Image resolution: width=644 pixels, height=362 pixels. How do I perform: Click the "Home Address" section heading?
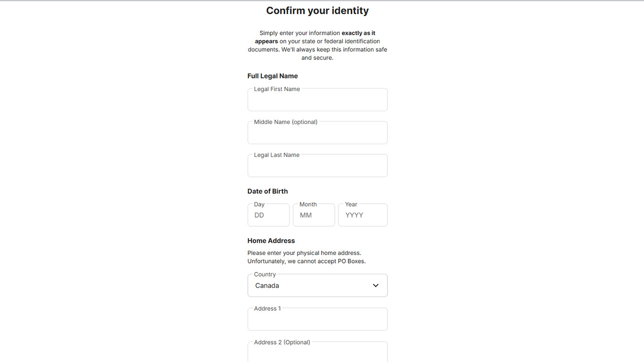tap(271, 241)
